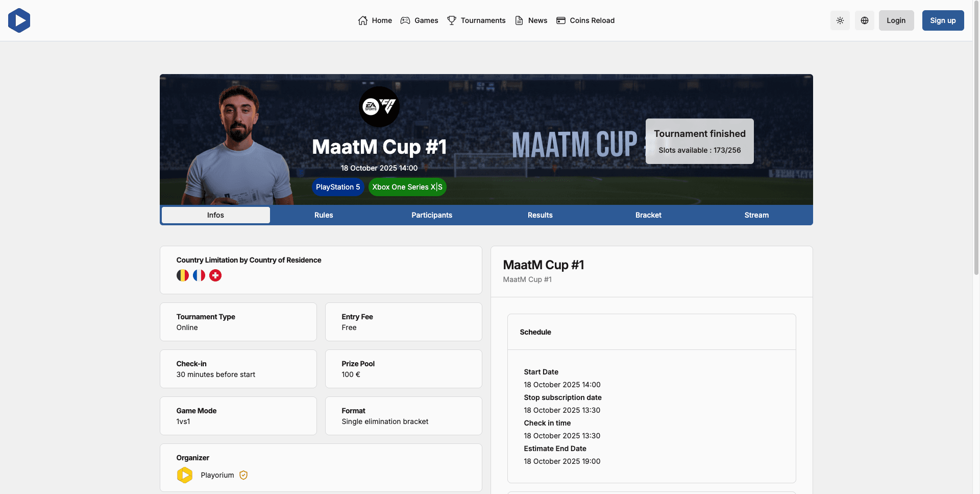
Task: Open the language globe selector
Action: [x=865, y=20]
